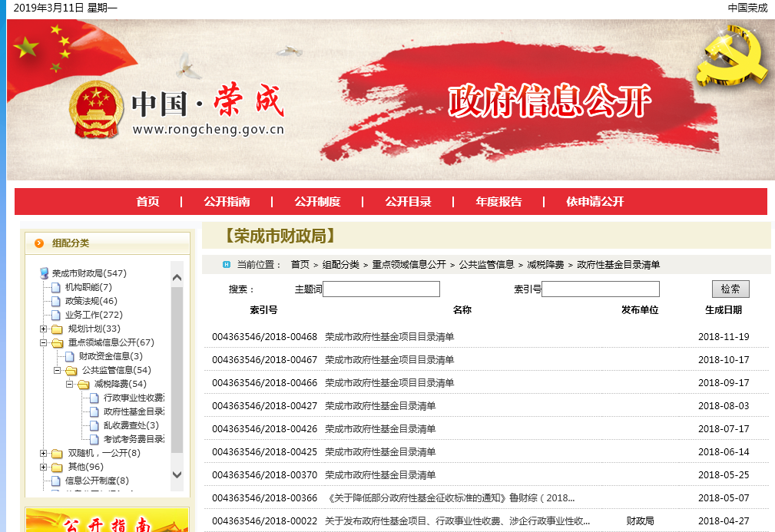775x532 pixels.
Task: Click the document icon beside 政策法规(46)
Action: 56,300
